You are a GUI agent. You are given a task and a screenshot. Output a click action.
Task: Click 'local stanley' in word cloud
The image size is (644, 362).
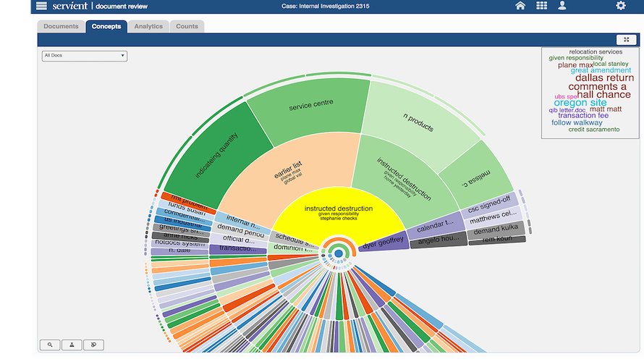pyautogui.click(x=611, y=64)
